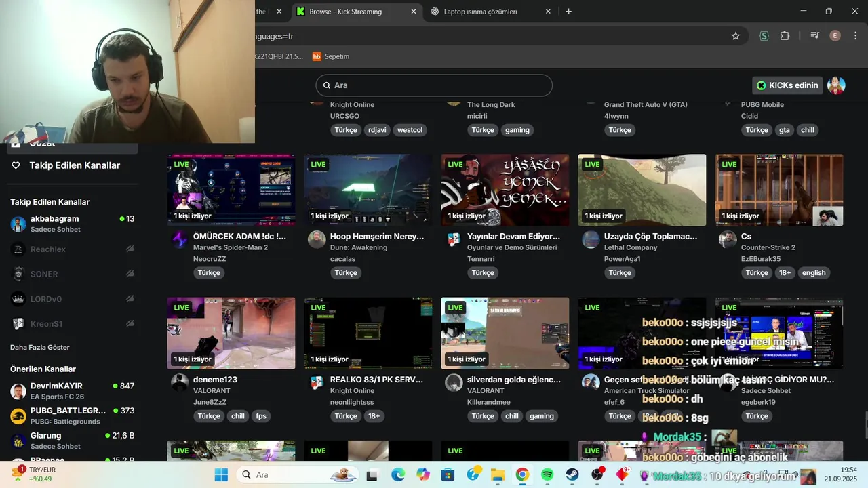Open Dune: Awakening category link

coord(359,247)
